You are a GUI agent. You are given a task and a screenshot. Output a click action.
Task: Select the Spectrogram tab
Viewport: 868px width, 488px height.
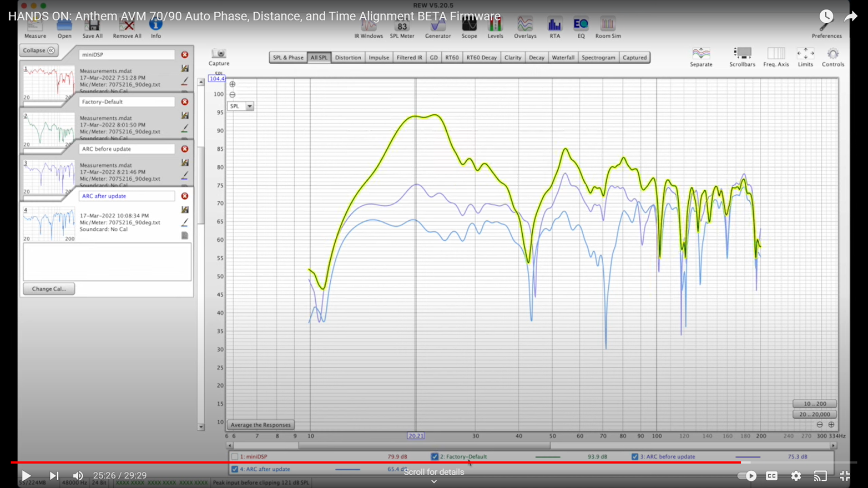point(598,58)
